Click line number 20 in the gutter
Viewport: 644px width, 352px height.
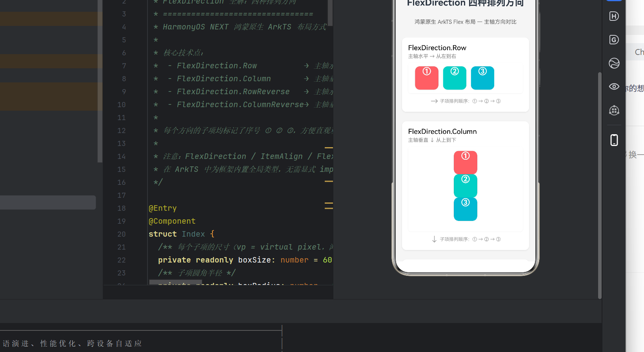point(122,234)
